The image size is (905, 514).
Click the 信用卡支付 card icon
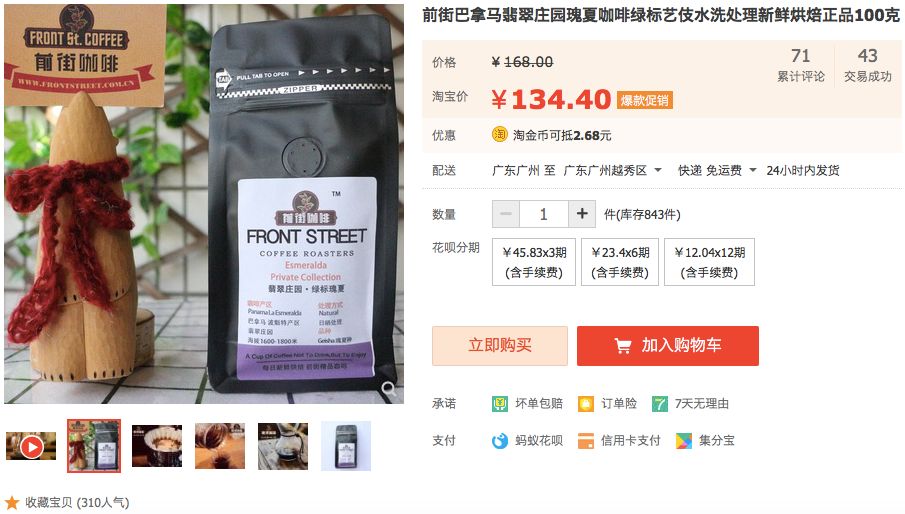586,441
